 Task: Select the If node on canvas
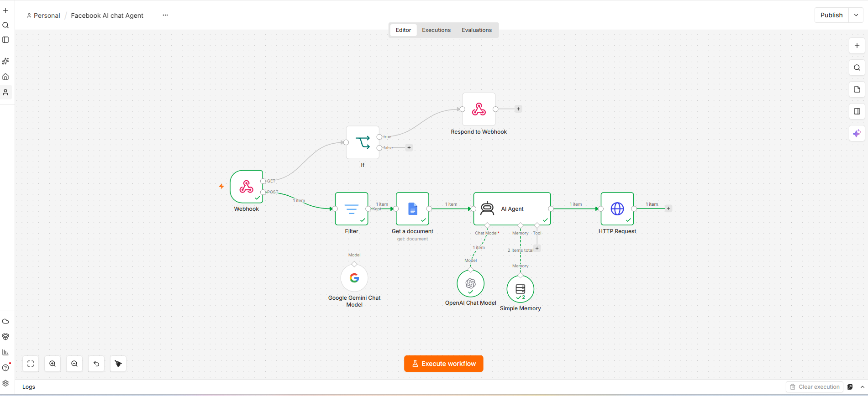(363, 142)
